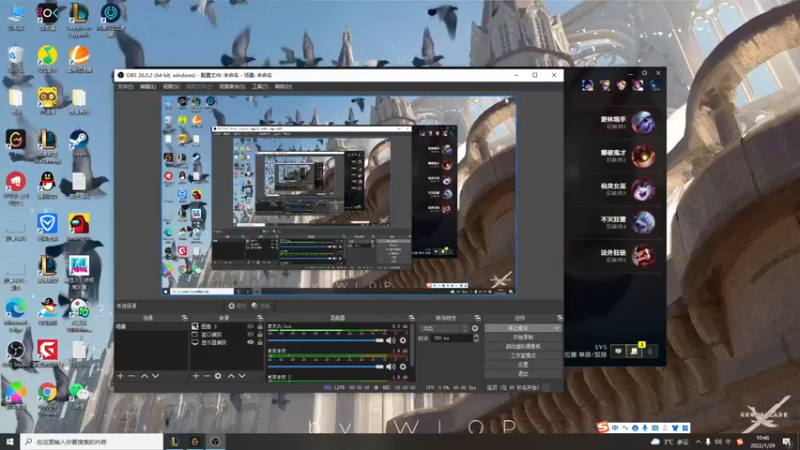Image resolution: width=800 pixels, height=450 pixels.
Task: Enable Studio Mode in Controls
Action: [x=523, y=356]
